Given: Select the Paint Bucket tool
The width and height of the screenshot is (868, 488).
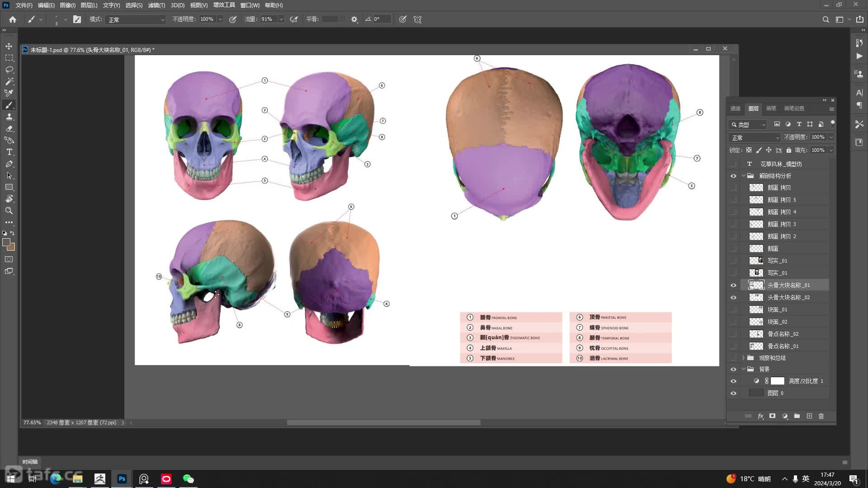Looking at the screenshot, I should pyautogui.click(x=9, y=140).
